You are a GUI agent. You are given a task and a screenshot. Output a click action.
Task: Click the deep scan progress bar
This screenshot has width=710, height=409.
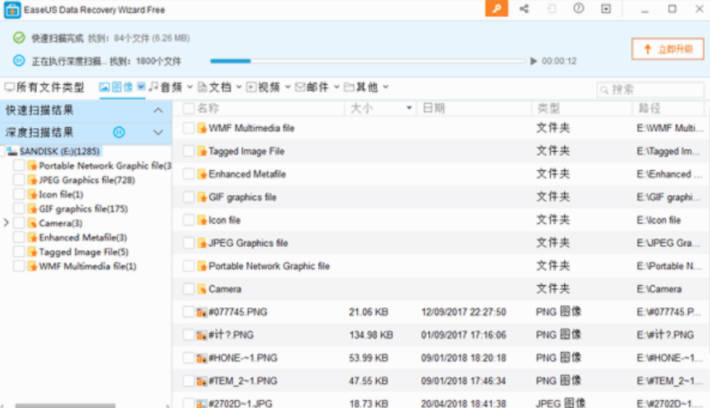pyautogui.click(x=367, y=61)
